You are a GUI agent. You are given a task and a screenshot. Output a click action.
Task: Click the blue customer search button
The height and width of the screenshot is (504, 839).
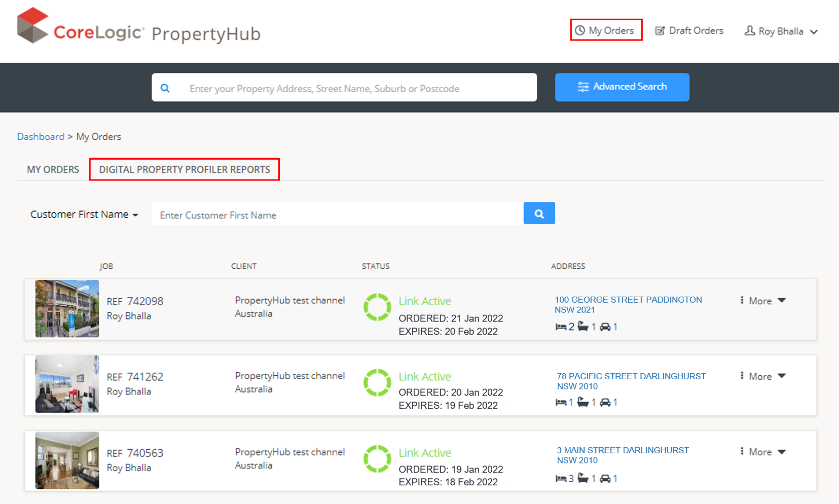[x=539, y=213]
